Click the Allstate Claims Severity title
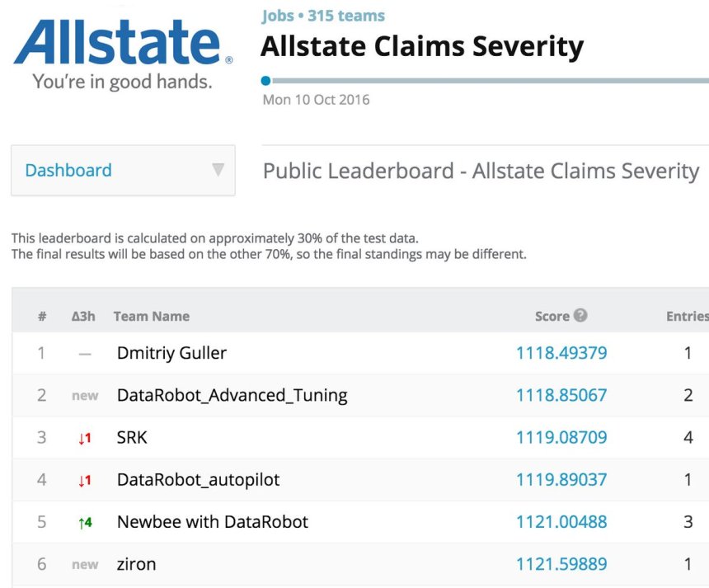The height and width of the screenshot is (588, 709). tap(422, 46)
